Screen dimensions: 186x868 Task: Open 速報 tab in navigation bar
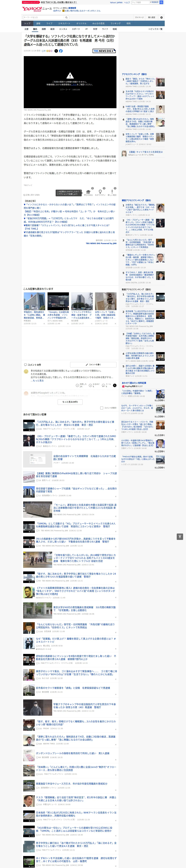pyautogui.click(x=38, y=24)
